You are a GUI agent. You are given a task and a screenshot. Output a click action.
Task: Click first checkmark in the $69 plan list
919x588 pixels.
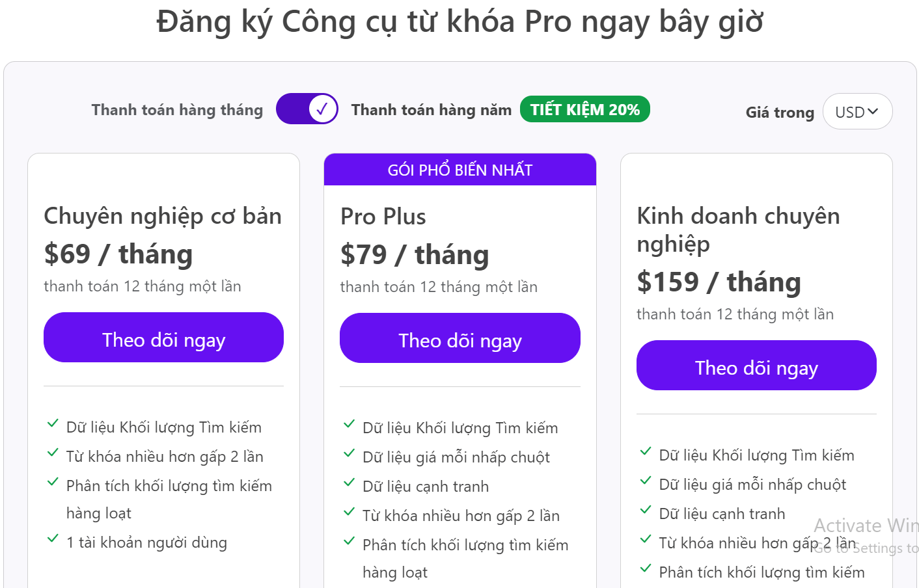tap(53, 423)
